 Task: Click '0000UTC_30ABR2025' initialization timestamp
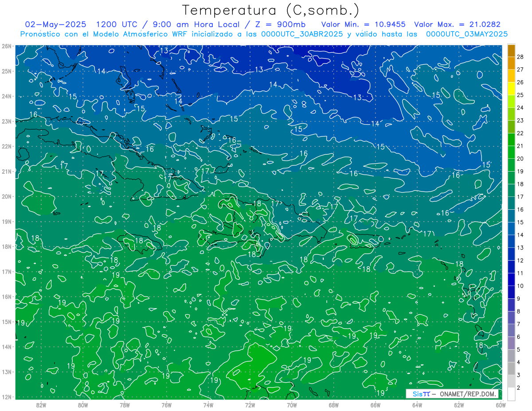pyautogui.click(x=302, y=34)
